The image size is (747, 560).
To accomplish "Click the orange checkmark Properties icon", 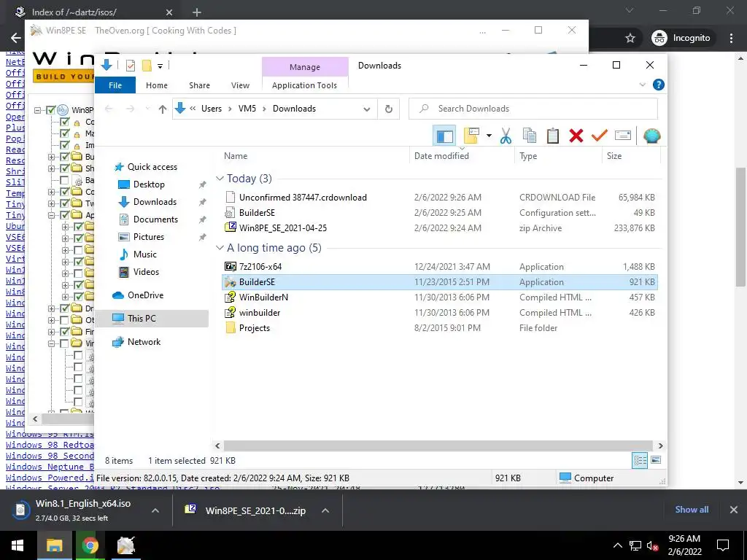I will point(600,136).
